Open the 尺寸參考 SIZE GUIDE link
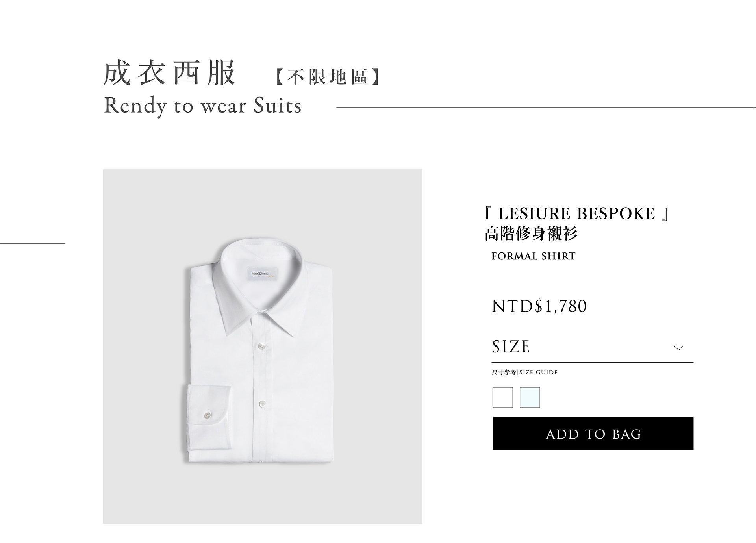756x543 pixels. (524, 373)
